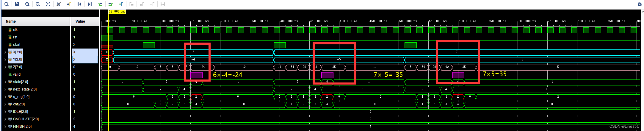Viewport: 644px width, 131px height.
Task: Select the Z[7:0] signal name
Action: click(x=17, y=67)
